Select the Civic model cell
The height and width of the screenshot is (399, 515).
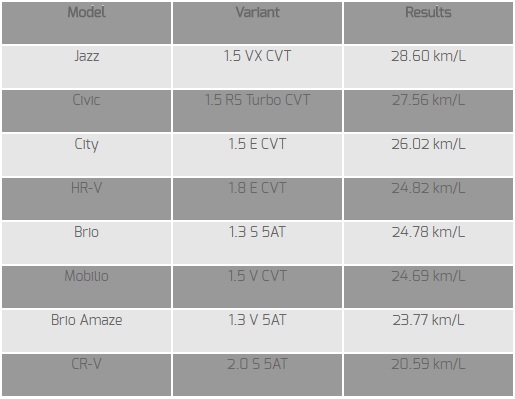point(86,111)
